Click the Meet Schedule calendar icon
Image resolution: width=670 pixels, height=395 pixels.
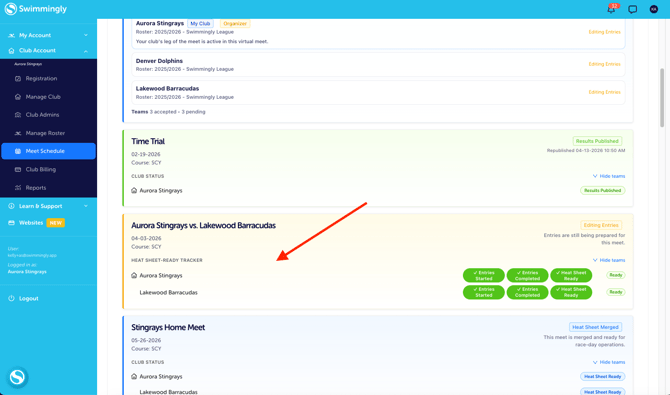(18, 151)
